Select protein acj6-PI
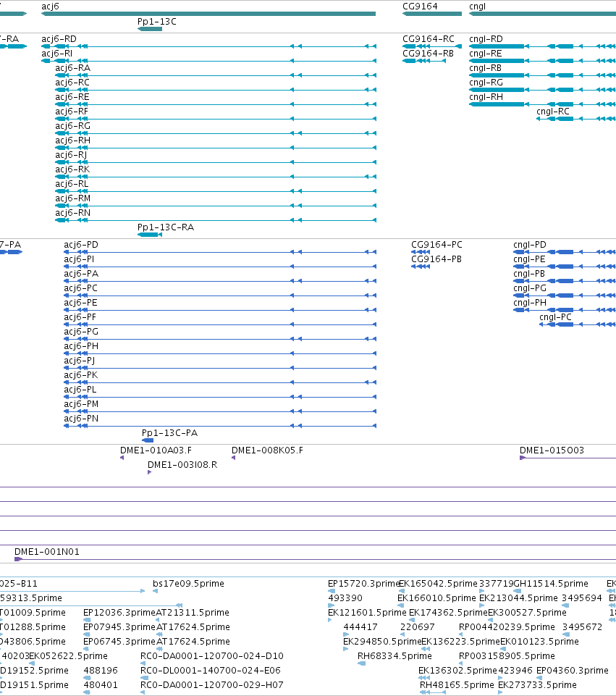Screen dimensions: 616x696 [x=79, y=259]
